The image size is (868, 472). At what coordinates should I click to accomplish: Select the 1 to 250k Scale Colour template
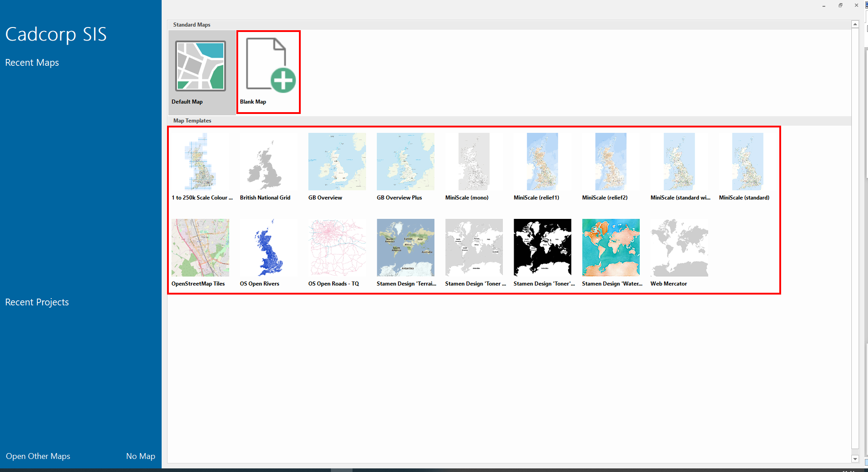tap(200, 161)
